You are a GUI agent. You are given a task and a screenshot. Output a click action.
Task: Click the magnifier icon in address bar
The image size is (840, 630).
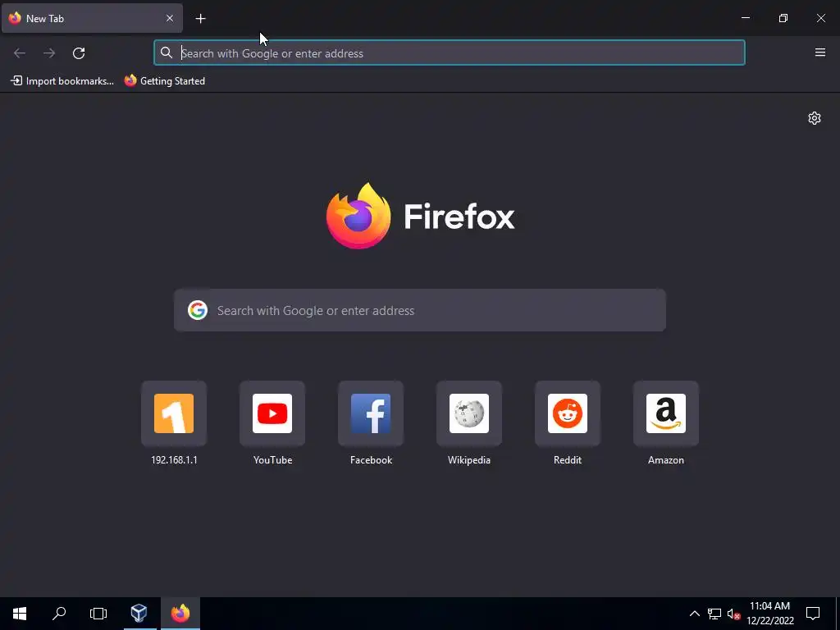coord(167,52)
